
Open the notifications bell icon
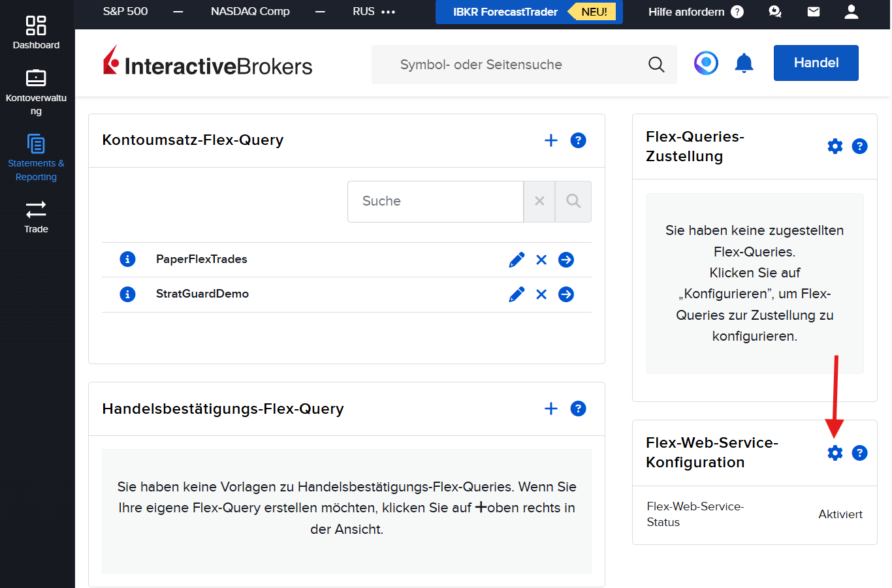tap(744, 63)
